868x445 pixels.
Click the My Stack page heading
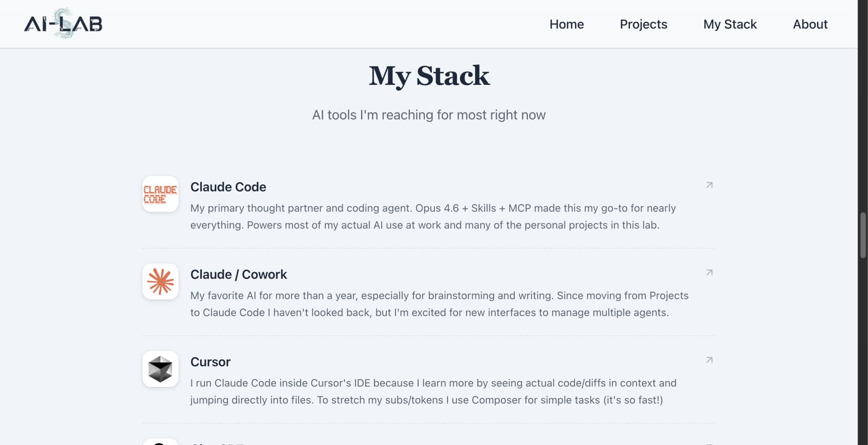[x=429, y=76]
